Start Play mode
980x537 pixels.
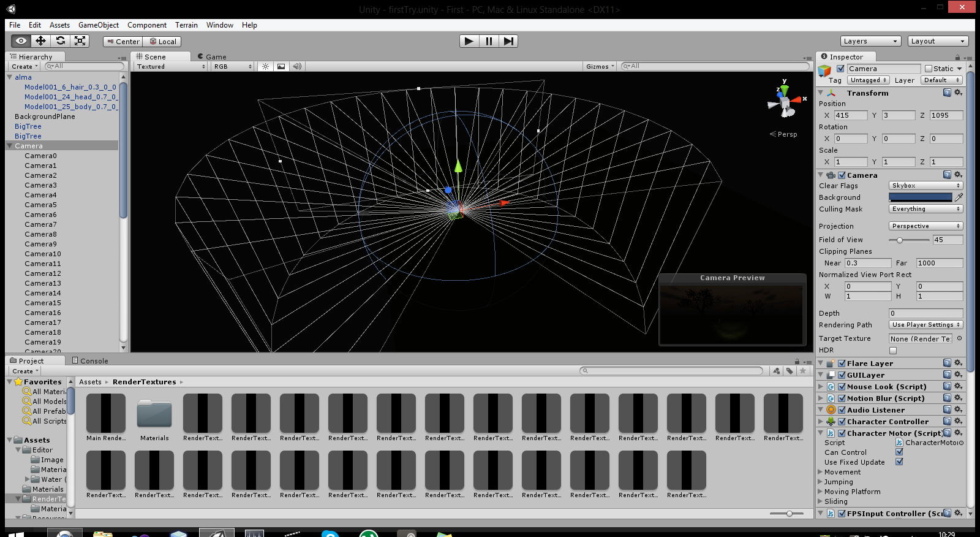click(x=469, y=41)
